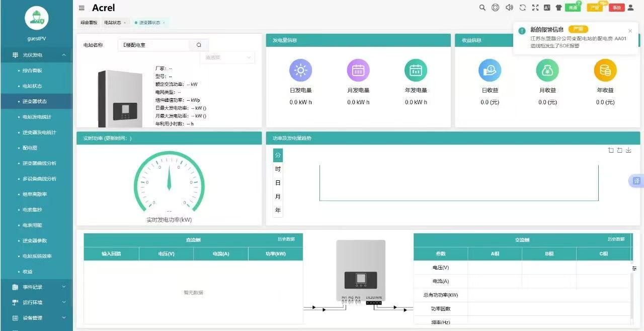Click the chart zoom reset icon
The image size is (644, 331).
(x=620, y=150)
